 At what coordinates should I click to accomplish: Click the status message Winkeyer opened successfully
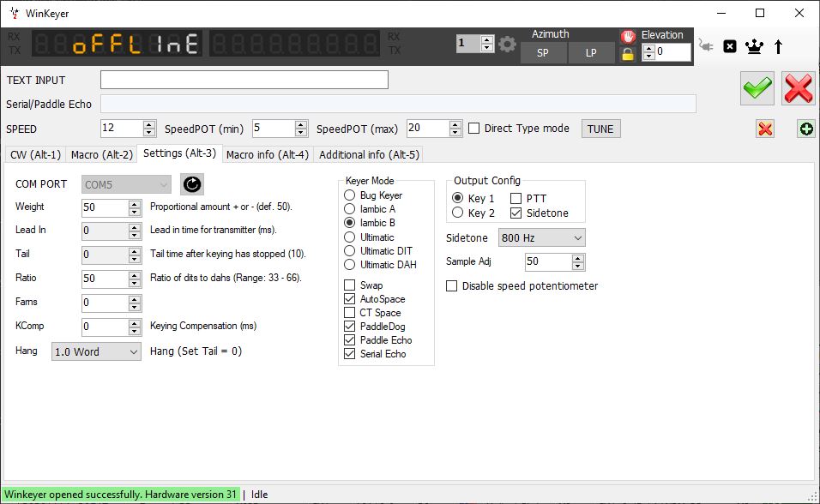coord(121,495)
